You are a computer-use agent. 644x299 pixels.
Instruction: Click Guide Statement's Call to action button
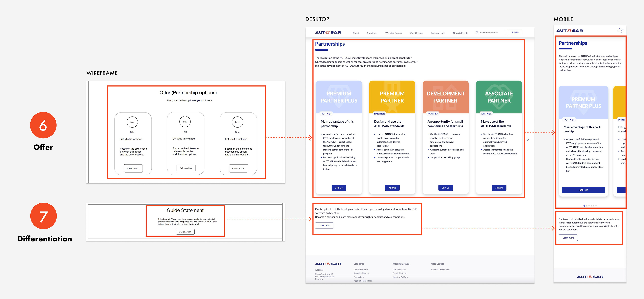185,232
